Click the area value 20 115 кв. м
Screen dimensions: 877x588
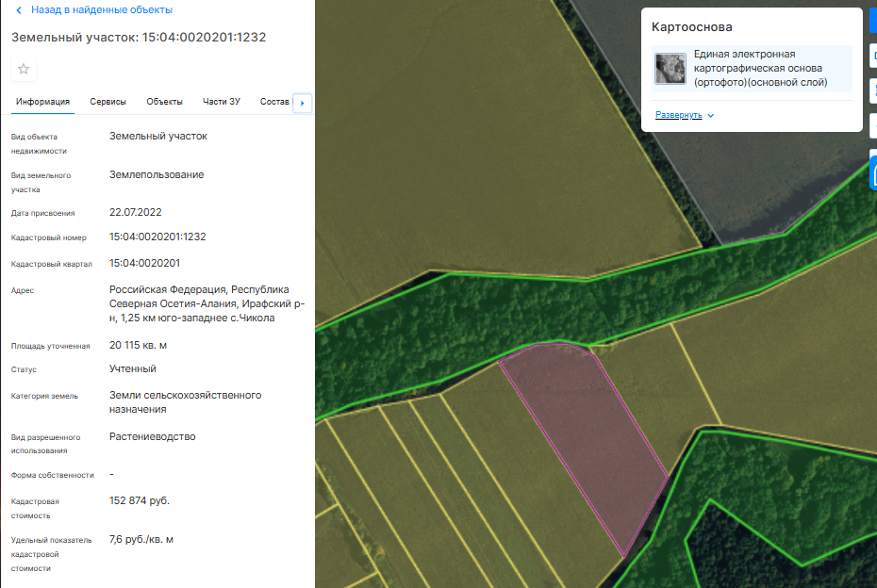pos(138,346)
